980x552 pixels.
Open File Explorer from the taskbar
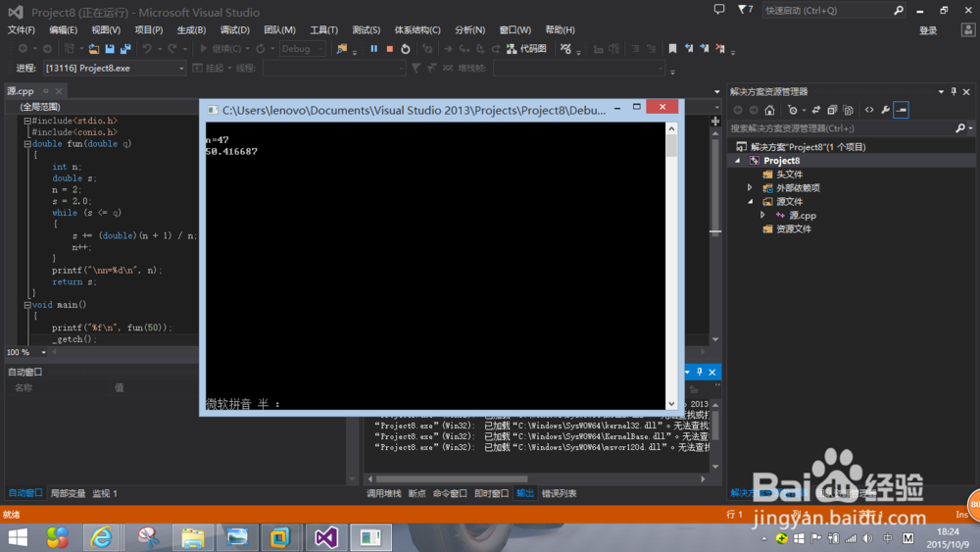[192, 537]
